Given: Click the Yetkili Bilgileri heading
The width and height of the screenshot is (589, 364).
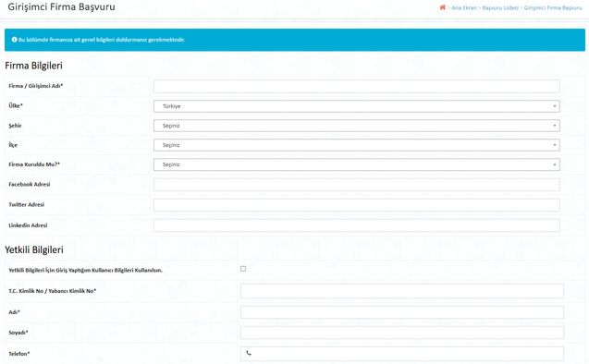Looking at the screenshot, I should tap(34, 250).
